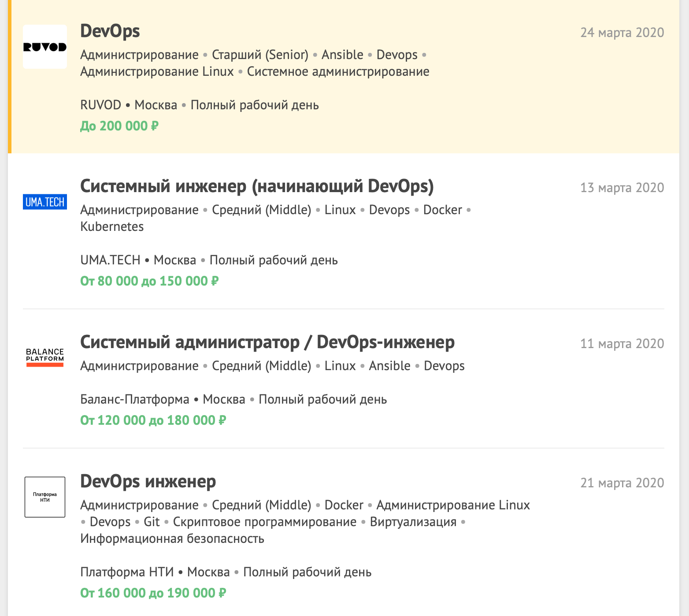Click the UMA.TECH company logo

point(45,202)
